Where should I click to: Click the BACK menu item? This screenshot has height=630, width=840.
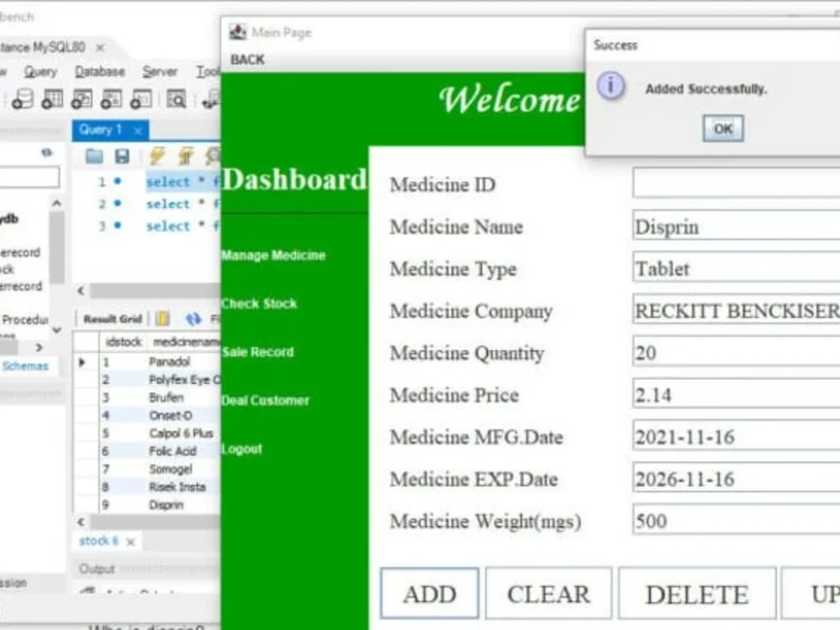pos(247,60)
